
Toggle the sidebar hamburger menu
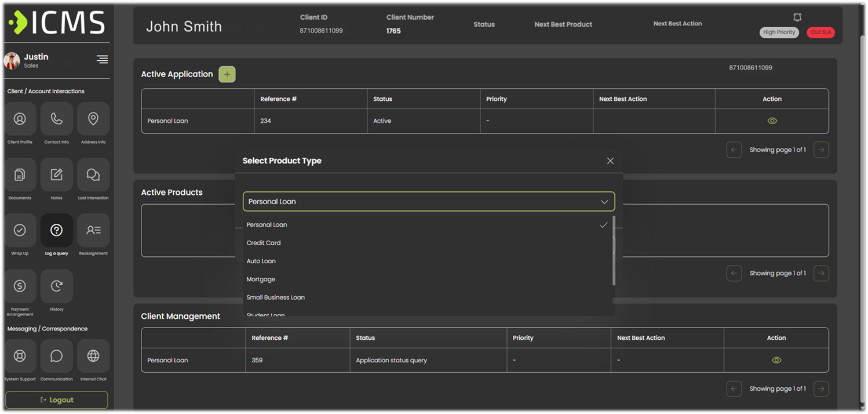point(102,59)
